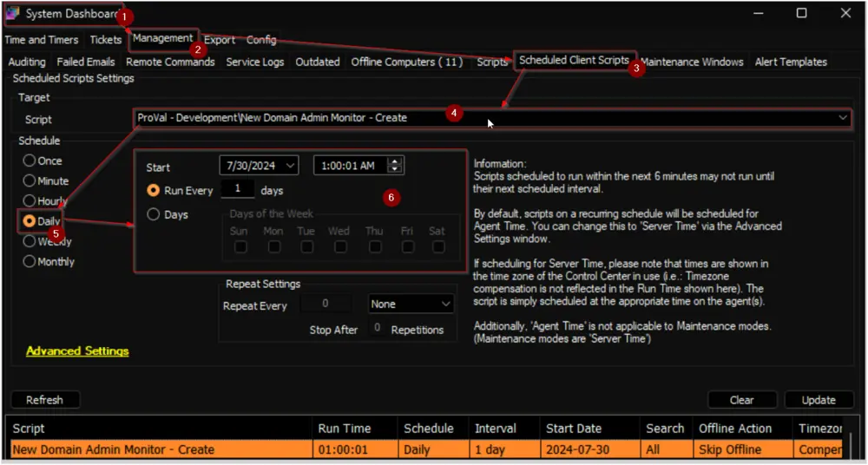Check the Sun day checkbox
This screenshot has width=868, height=465.
(x=240, y=247)
